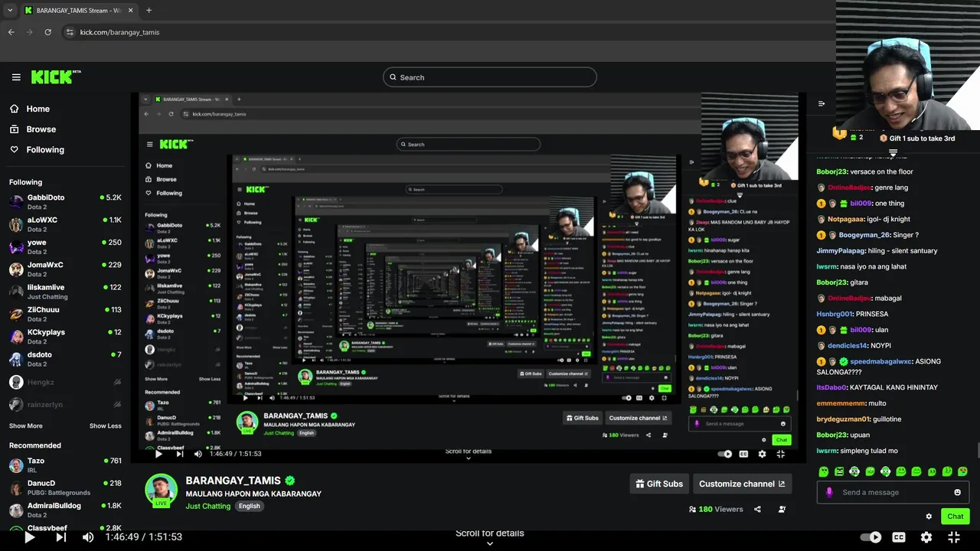Open player settings gear in bottom bar
The height and width of the screenshot is (551, 980).
(926, 537)
